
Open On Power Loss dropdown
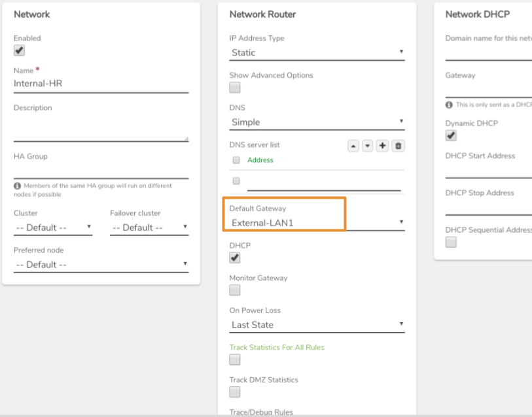coord(317,325)
